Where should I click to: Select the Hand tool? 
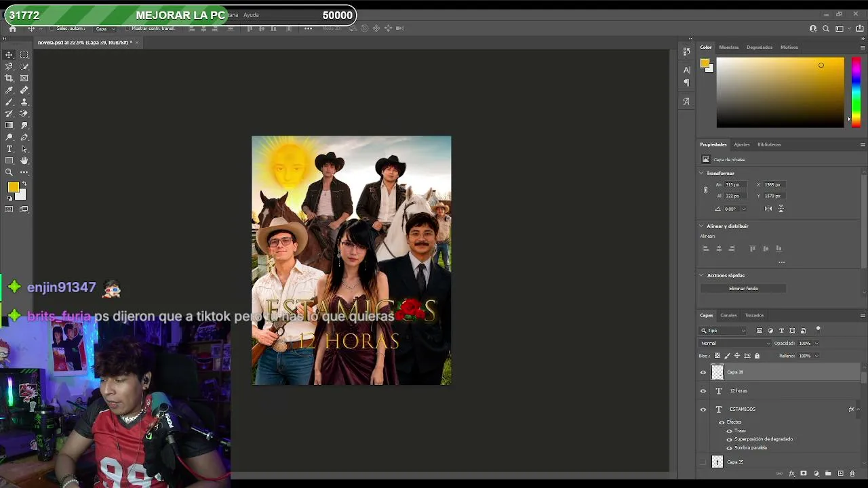pos(24,161)
